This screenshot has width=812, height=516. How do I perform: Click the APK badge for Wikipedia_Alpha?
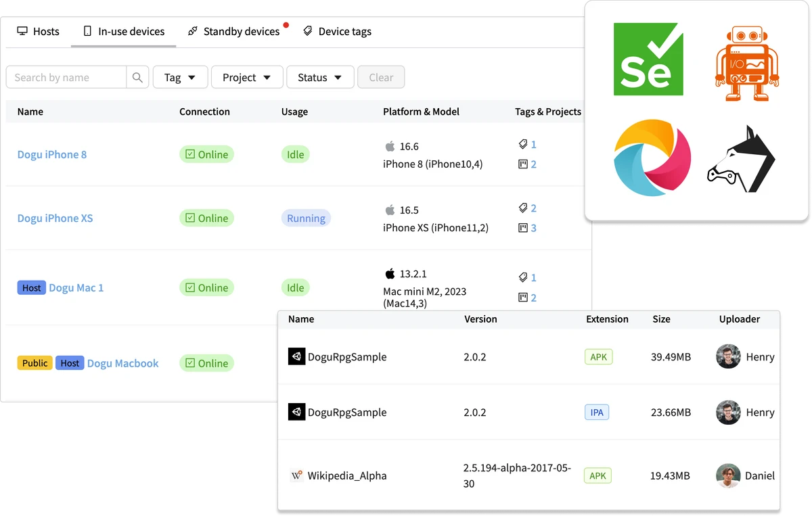pyautogui.click(x=597, y=475)
